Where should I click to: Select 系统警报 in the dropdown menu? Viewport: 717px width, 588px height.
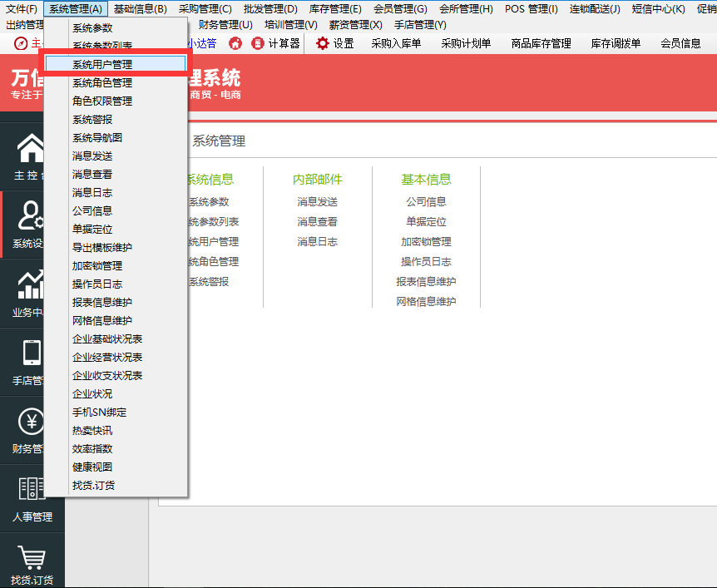92,119
